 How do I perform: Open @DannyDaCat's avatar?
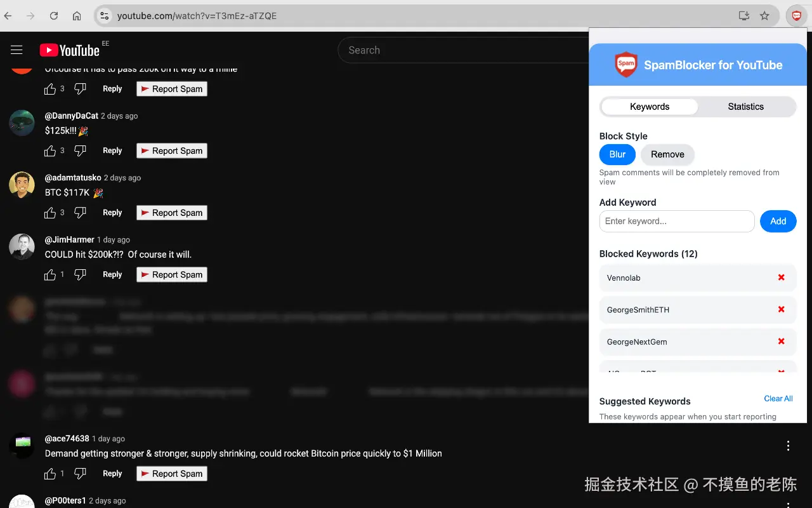pyautogui.click(x=22, y=123)
